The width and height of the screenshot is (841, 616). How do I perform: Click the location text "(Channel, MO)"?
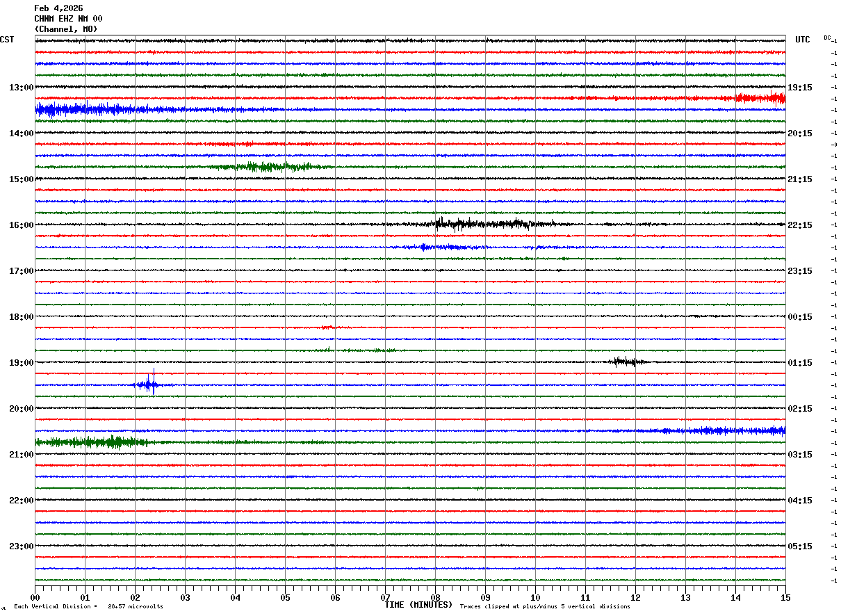tap(66, 29)
